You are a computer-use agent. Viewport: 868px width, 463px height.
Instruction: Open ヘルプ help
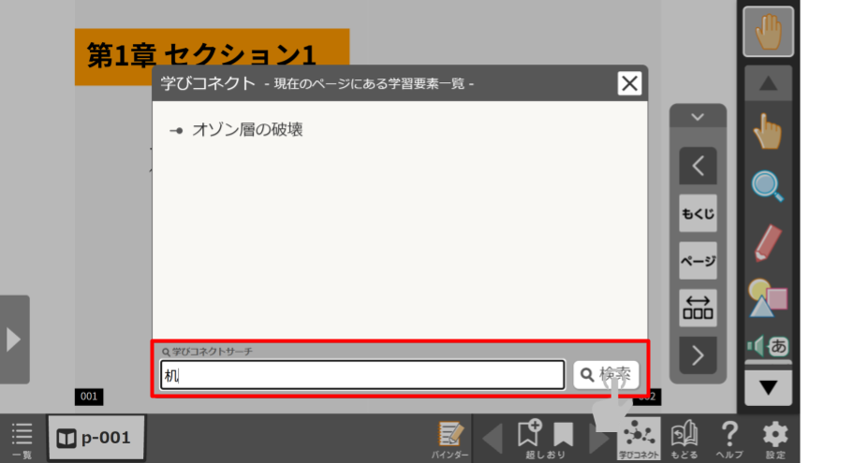pos(729,438)
